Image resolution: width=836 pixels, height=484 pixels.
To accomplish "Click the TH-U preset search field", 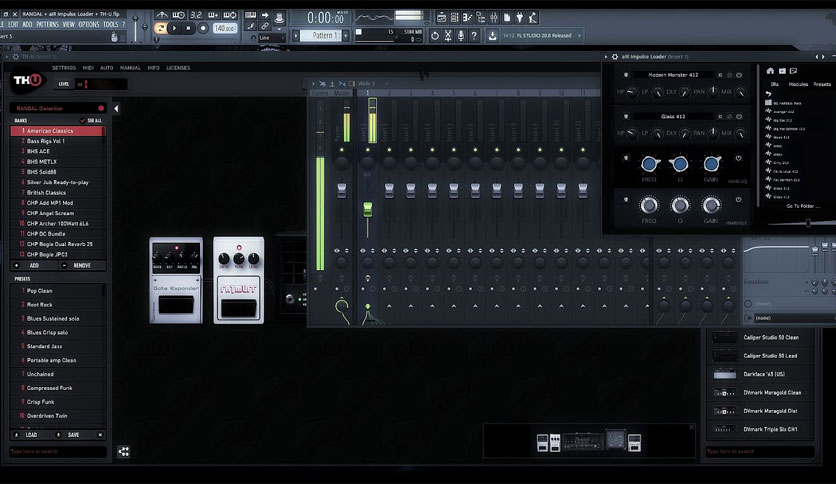I will pyautogui.click(x=58, y=451).
